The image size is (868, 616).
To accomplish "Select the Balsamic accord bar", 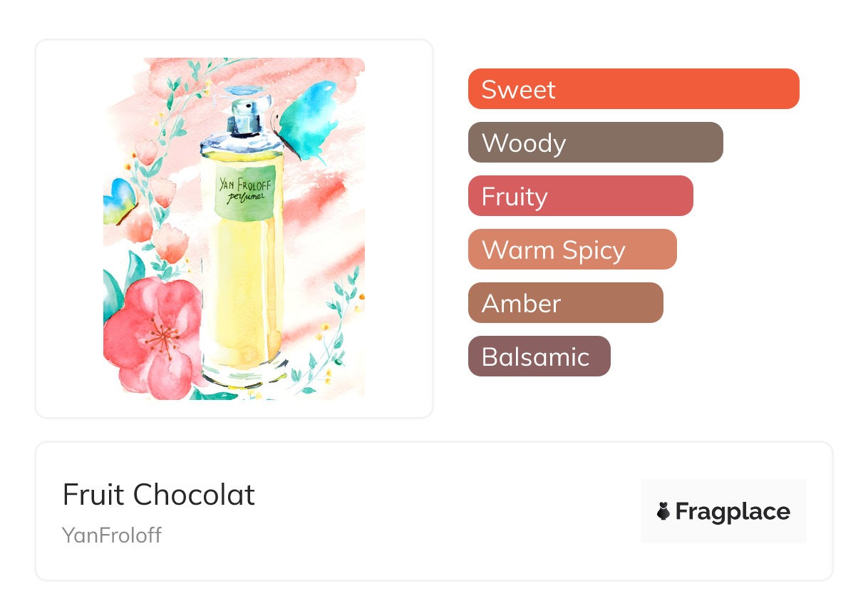I will tap(539, 356).
